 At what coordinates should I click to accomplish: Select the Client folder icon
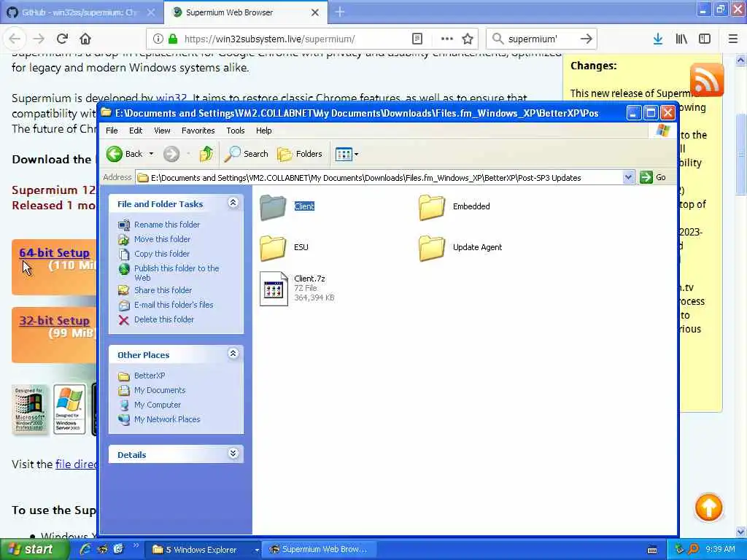point(274,206)
